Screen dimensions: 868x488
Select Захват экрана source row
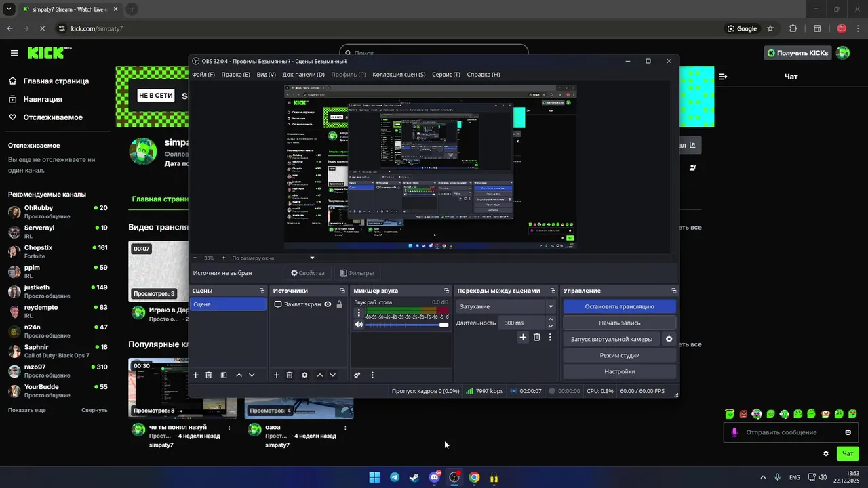pyautogui.click(x=308, y=304)
